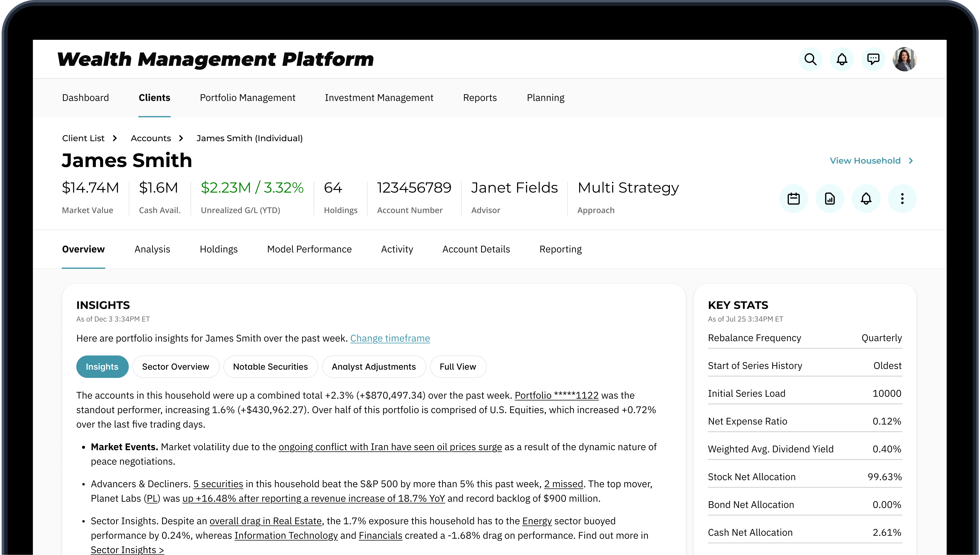980x555 pixels.
Task: Open the Activity sub-tab
Action: [x=397, y=249]
